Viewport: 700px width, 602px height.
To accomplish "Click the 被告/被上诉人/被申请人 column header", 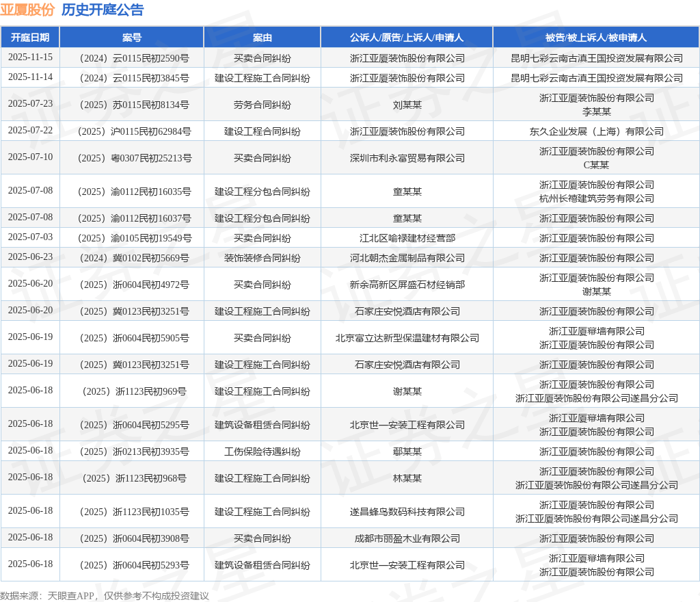I will click(x=596, y=38).
